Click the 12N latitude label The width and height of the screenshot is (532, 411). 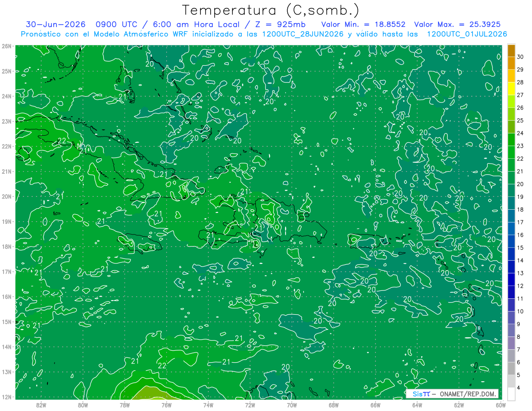pos(6,397)
